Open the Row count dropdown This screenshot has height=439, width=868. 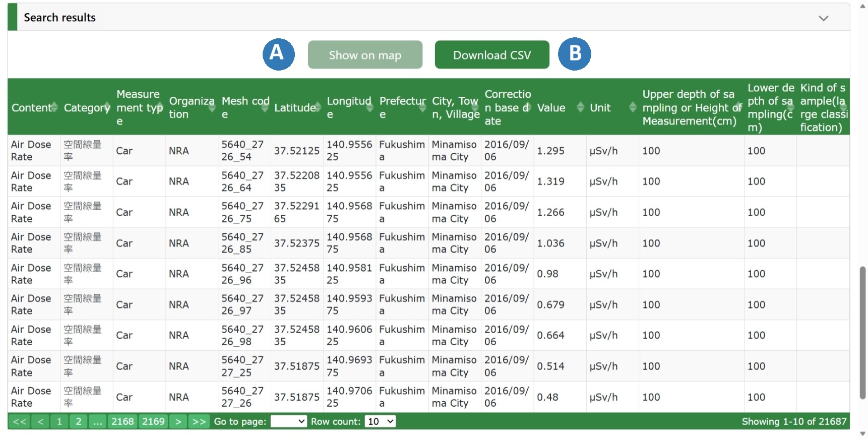pyautogui.click(x=380, y=421)
